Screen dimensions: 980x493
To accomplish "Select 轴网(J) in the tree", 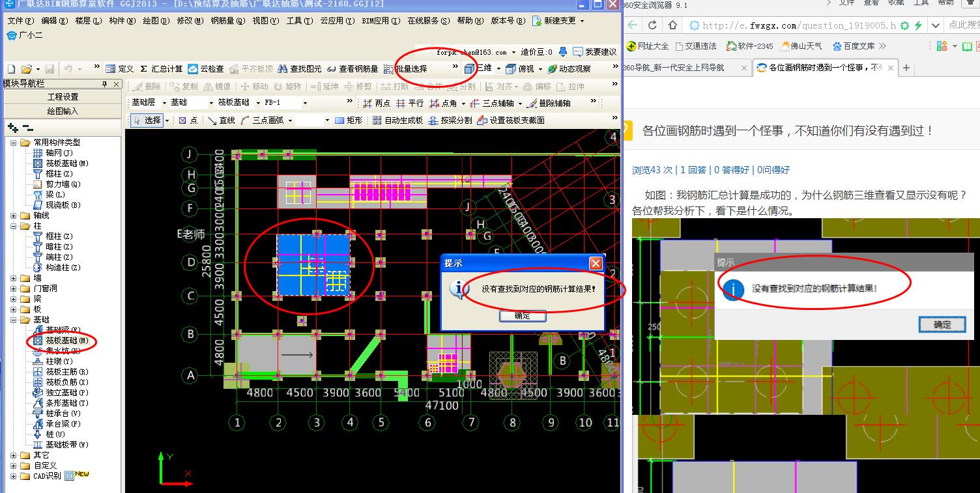I will pos(53,153).
